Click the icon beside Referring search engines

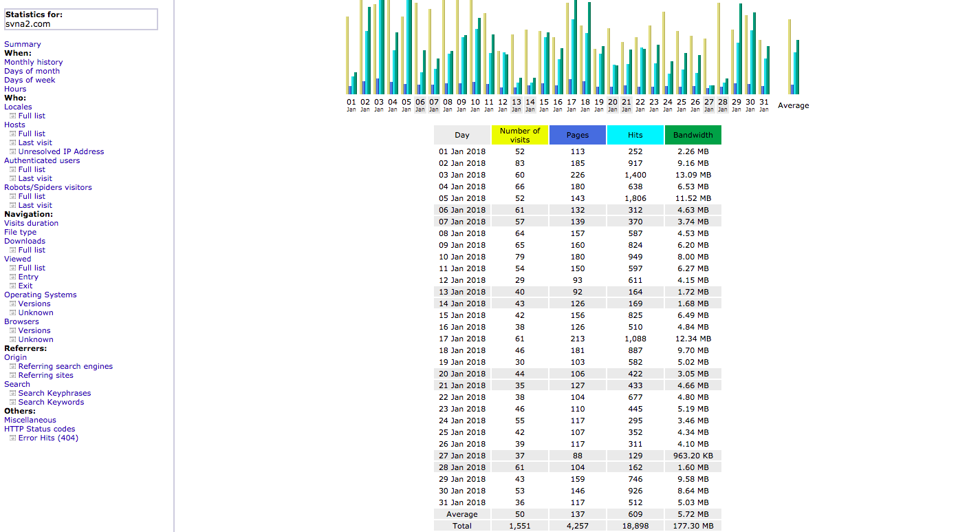click(x=12, y=366)
